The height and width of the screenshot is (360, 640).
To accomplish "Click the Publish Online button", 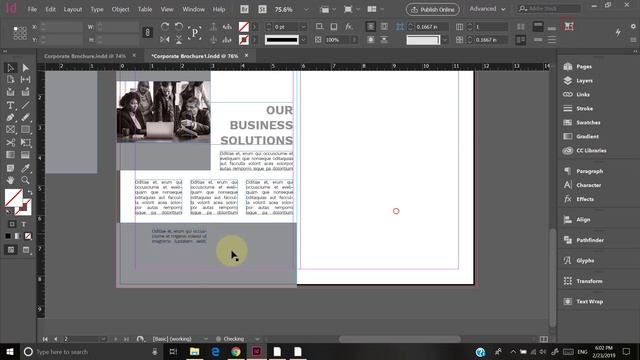I will pos(433,9).
